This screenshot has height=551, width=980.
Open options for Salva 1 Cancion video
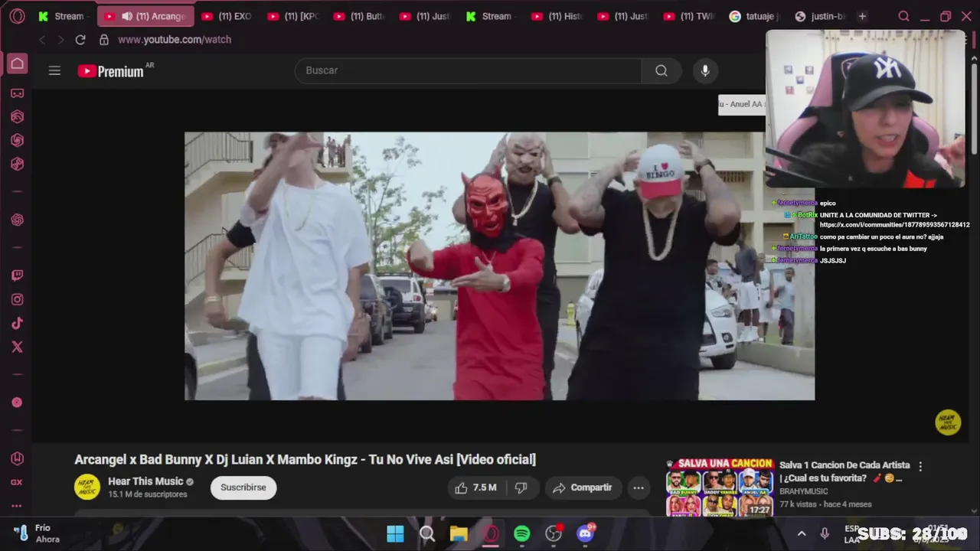coord(920,466)
